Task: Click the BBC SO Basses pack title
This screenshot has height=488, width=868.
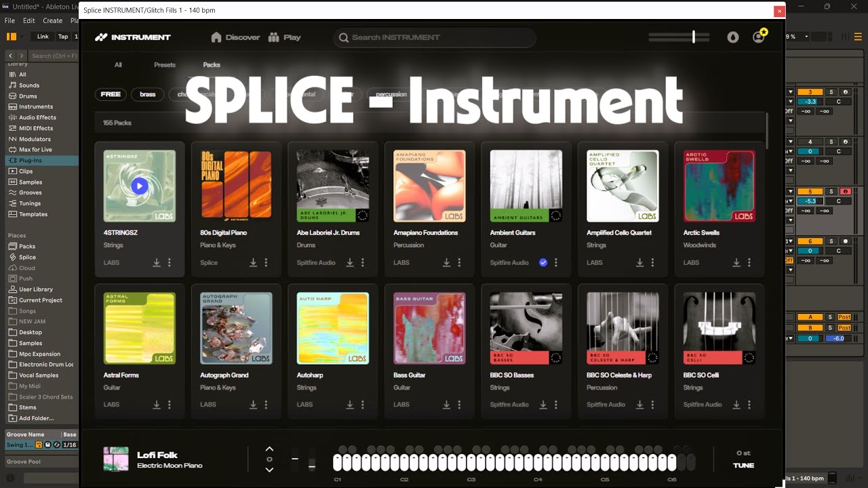Action: tap(512, 375)
